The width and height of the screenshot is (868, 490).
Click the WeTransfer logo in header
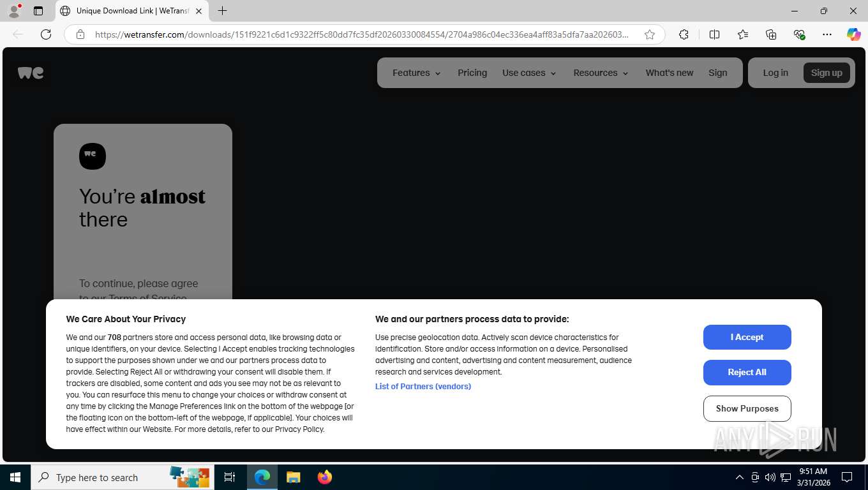31,73
